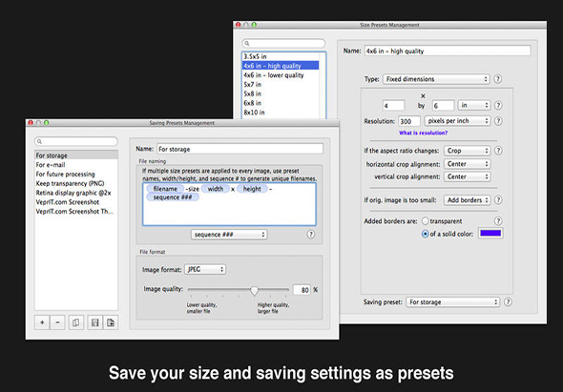Select the transparent borders radio button

[426, 220]
